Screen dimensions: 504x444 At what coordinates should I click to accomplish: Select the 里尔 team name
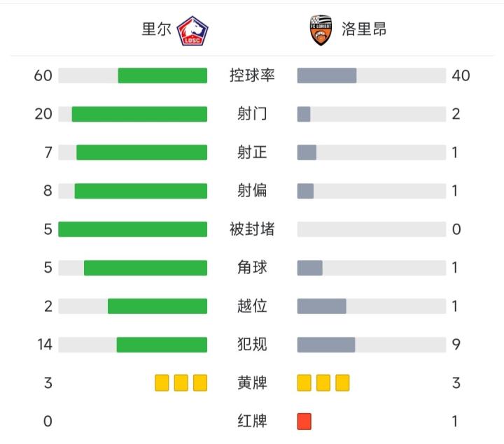pyautogui.click(x=156, y=29)
